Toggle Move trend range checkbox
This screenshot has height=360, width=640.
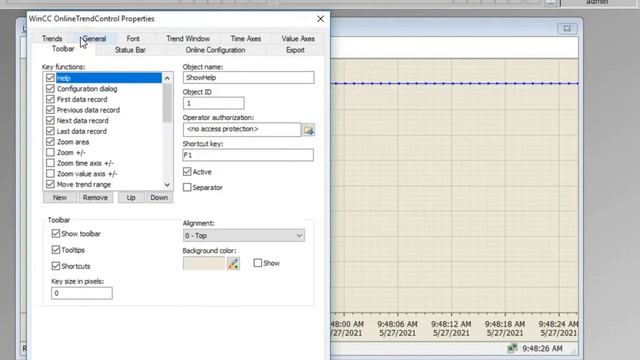[50, 184]
